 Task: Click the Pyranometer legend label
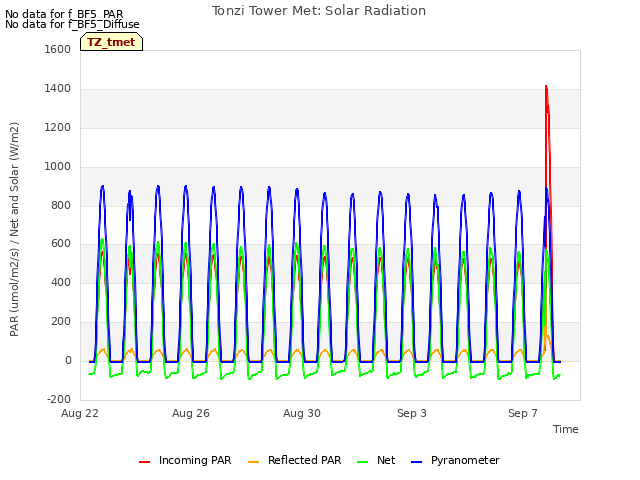[465, 460]
